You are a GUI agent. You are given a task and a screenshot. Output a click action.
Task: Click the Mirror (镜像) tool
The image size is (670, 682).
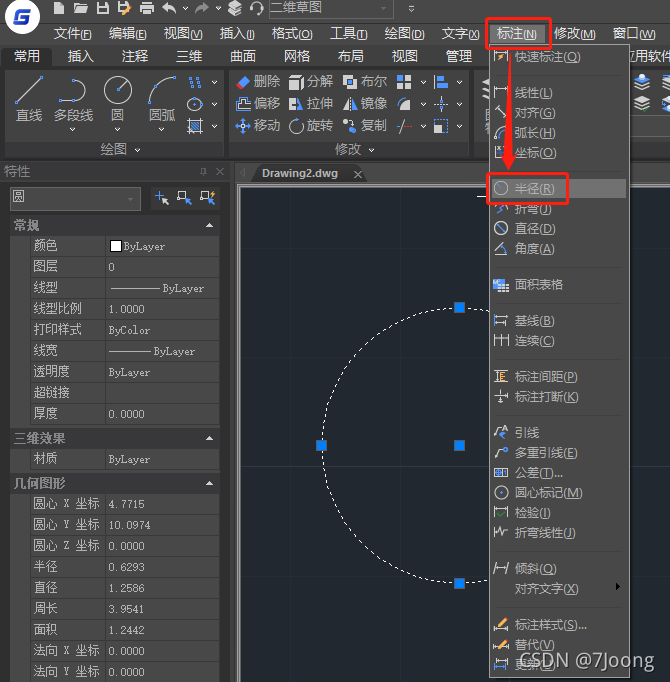pos(365,104)
